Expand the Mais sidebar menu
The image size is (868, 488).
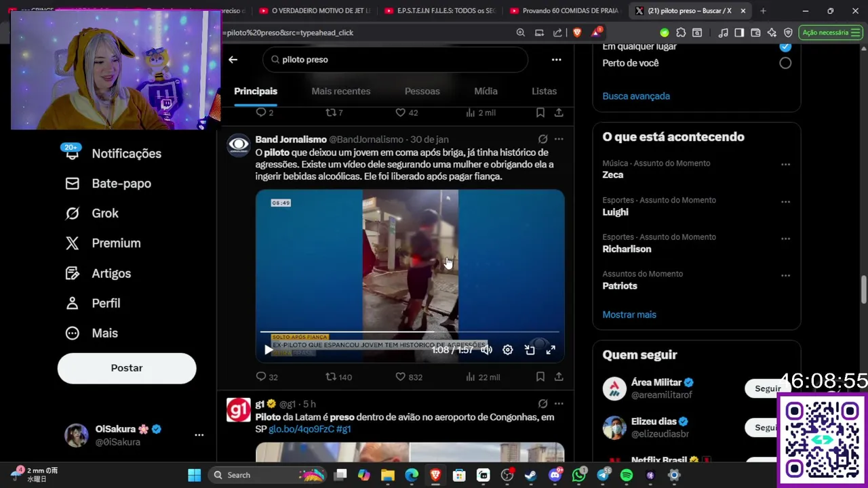pos(91,333)
